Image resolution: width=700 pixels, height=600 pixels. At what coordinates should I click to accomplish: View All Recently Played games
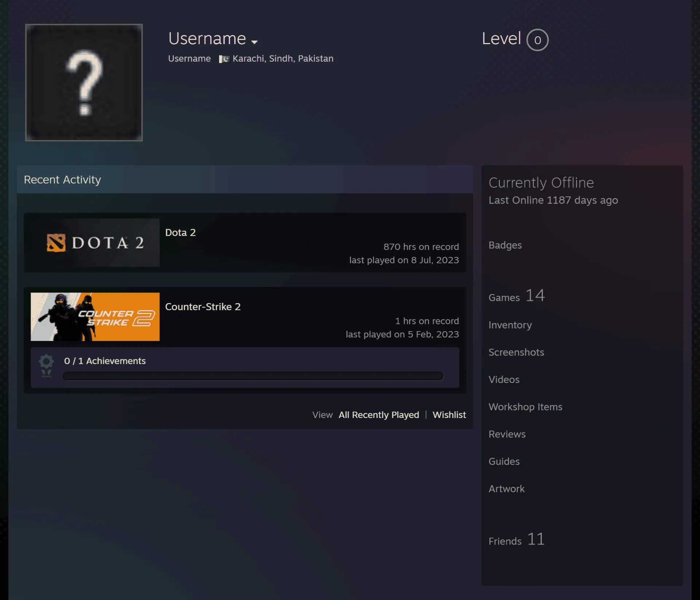pos(379,415)
